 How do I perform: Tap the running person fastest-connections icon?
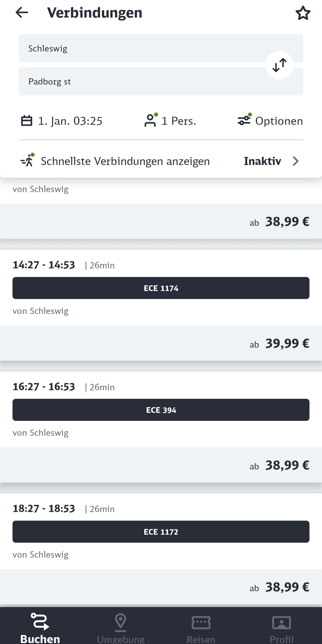pyautogui.click(x=27, y=161)
